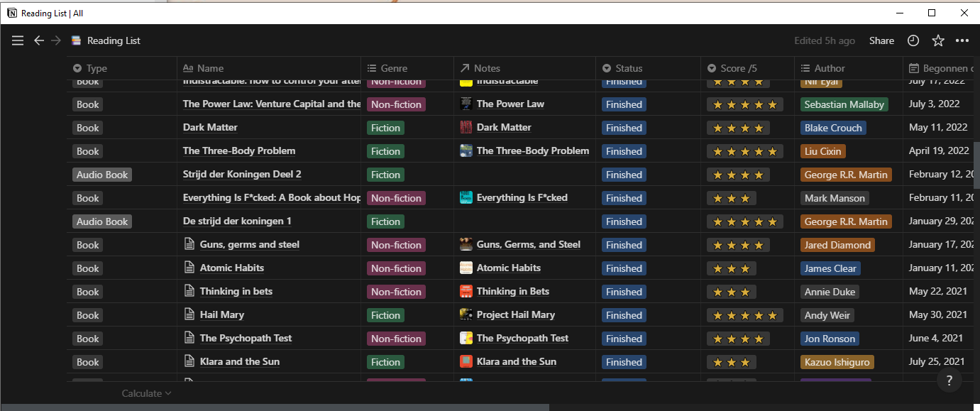Image resolution: width=980 pixels, height=411 pixels.
Task: Click the Jared Diamond author tag
Action: pos(837,245)
